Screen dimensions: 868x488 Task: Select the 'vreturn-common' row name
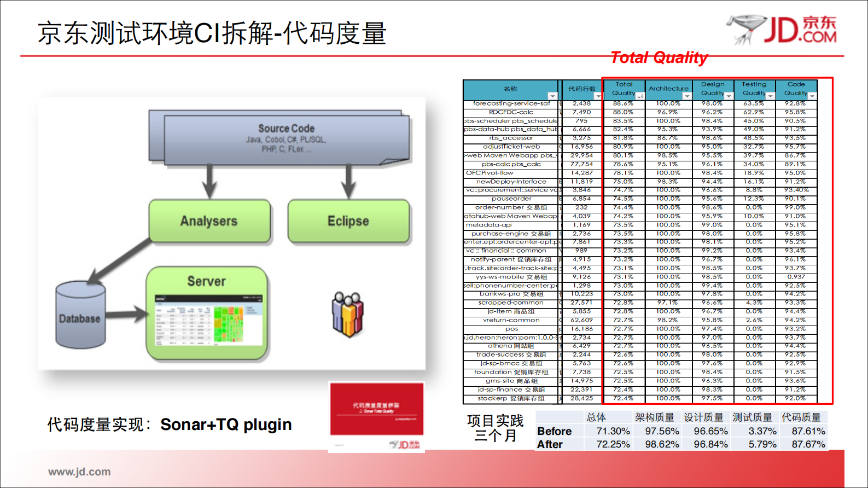(x=511, y=320)
